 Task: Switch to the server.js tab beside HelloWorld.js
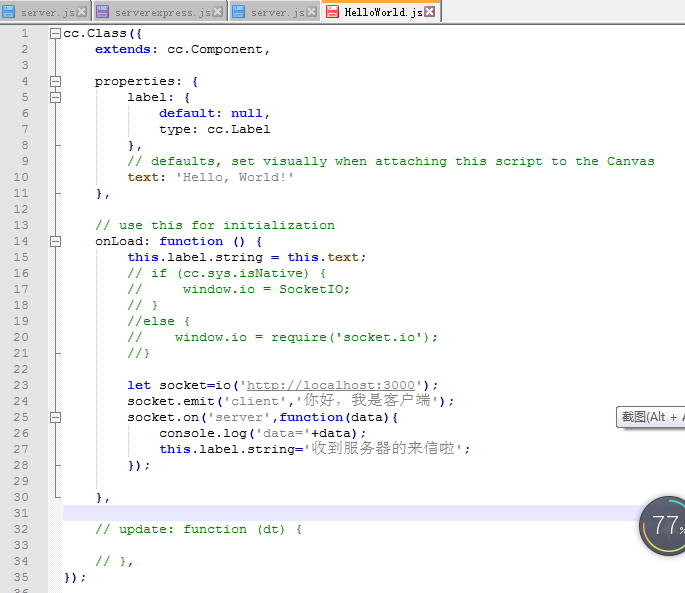coord(274,12)
